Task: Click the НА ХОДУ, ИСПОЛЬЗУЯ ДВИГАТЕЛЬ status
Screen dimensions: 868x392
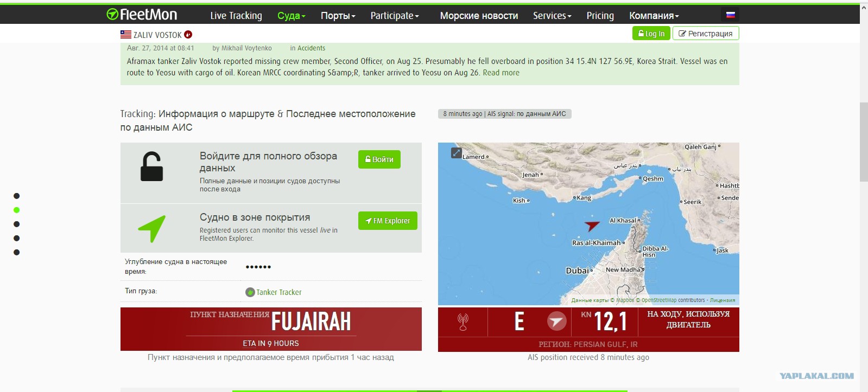Action: tap(688, 319)
